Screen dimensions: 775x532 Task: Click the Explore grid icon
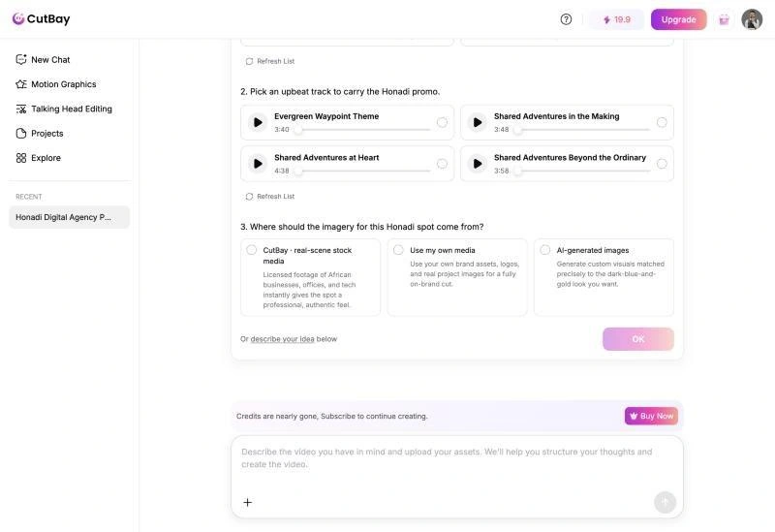pos(20,158)
